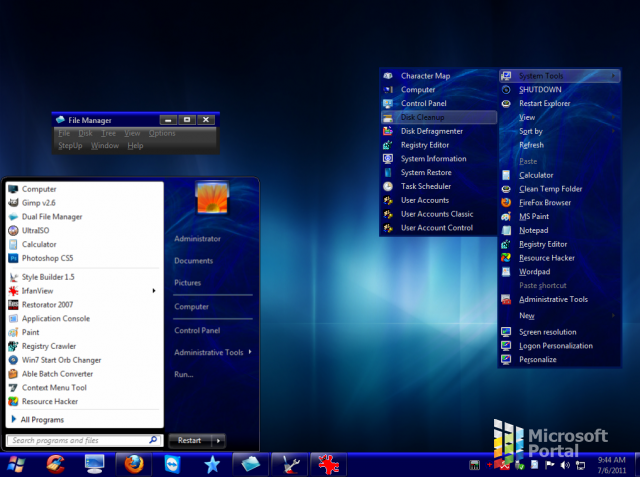
Task: Expand the IrfanView submenu arrow
Action: (x=154, y=291)
